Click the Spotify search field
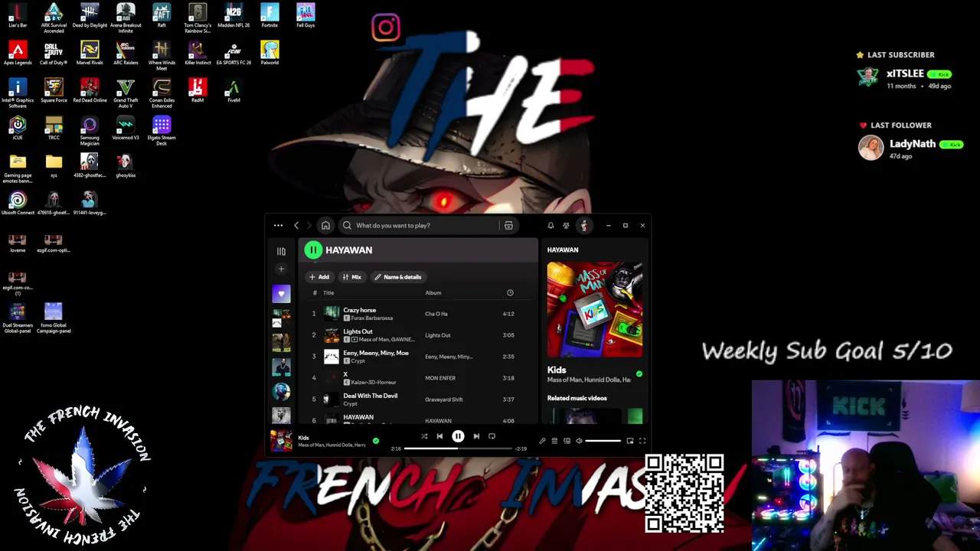Image resolution: width=980 pixels, height=551 pixels. tap(418, 225)
